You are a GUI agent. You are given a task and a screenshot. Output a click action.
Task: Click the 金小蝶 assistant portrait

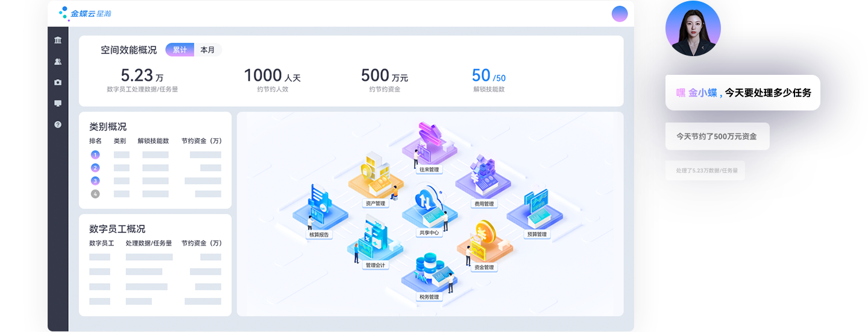point(693,28)
